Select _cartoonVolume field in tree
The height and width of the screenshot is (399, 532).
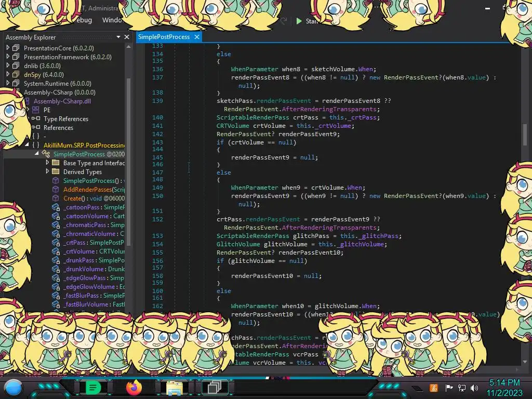(94, 216)
